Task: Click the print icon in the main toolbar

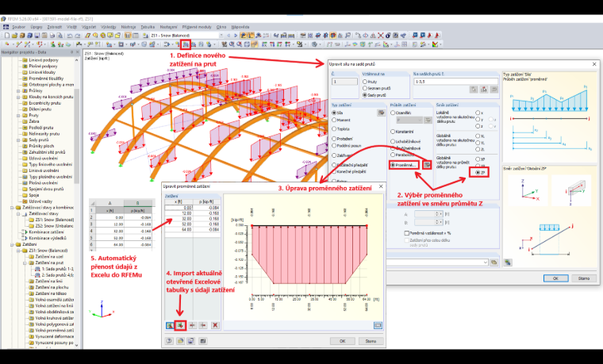Action: click(52, 36)
